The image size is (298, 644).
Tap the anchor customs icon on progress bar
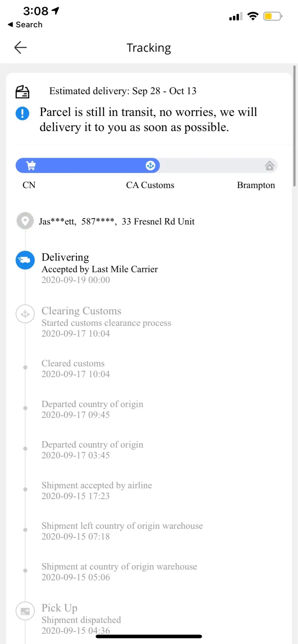click(150, 166)
